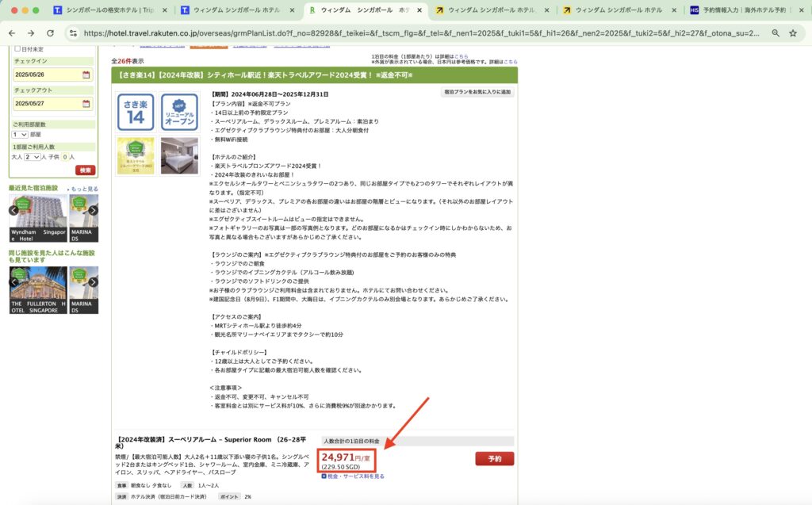Click the 決済 payment label tag
Image resolution: width=812 pixels, height=505 pixels.
[121, 497]
